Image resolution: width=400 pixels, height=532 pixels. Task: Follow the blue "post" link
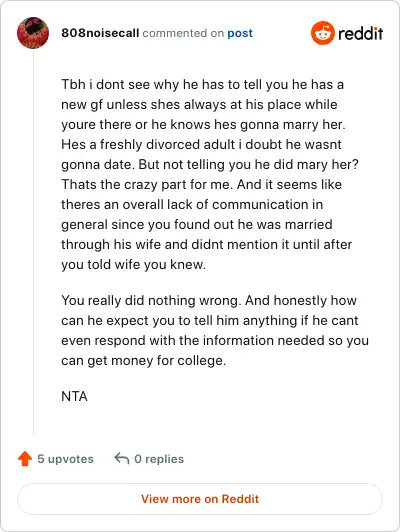[x=240, y=33]
